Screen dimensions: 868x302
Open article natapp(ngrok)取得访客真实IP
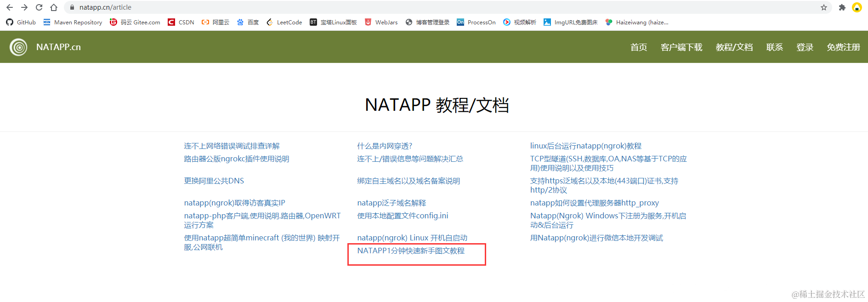235,203
